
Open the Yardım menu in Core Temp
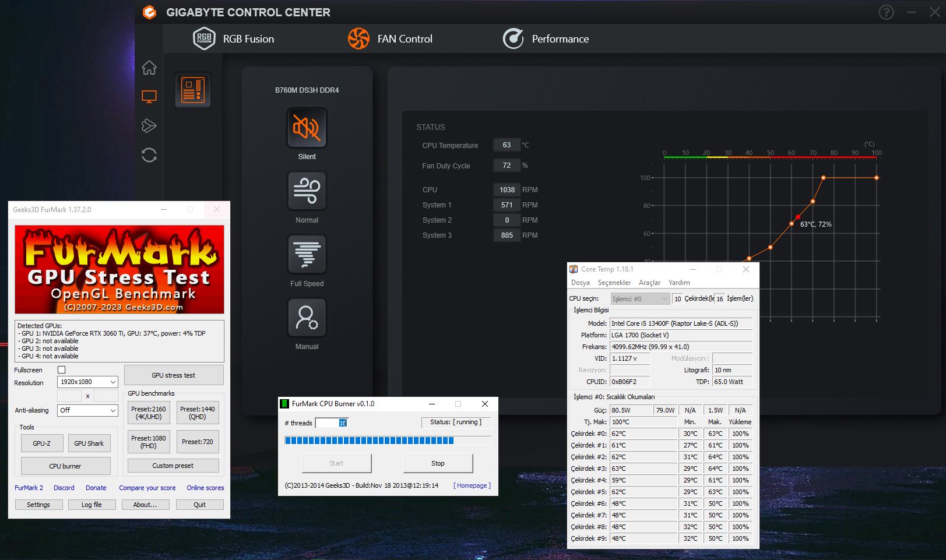(679, 283)
